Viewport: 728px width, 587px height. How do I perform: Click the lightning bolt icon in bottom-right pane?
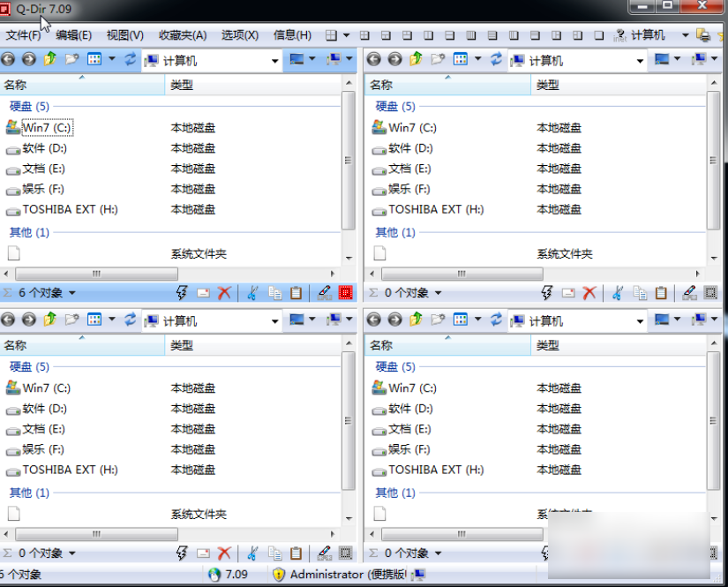(549, 553)
